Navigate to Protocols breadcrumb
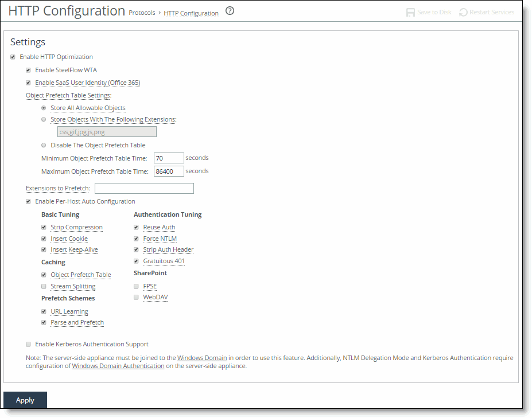 tap(142, 12)
